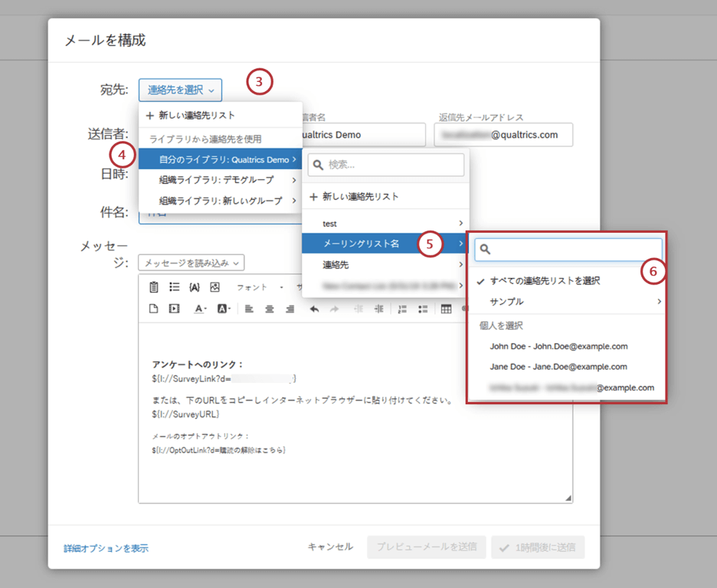This screenshot has width=717, height=588.
Task: Click the message editor resize handle
Action: tap(568, 498)
